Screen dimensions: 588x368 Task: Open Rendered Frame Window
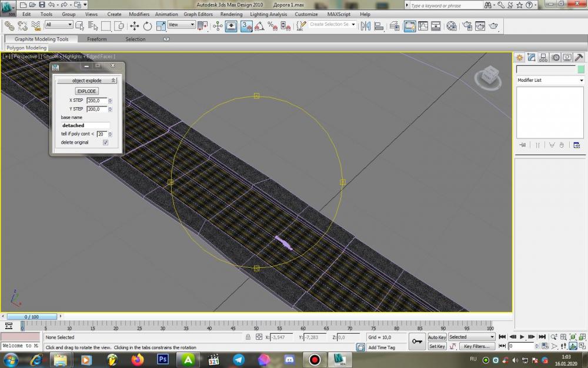coord(480,26)
